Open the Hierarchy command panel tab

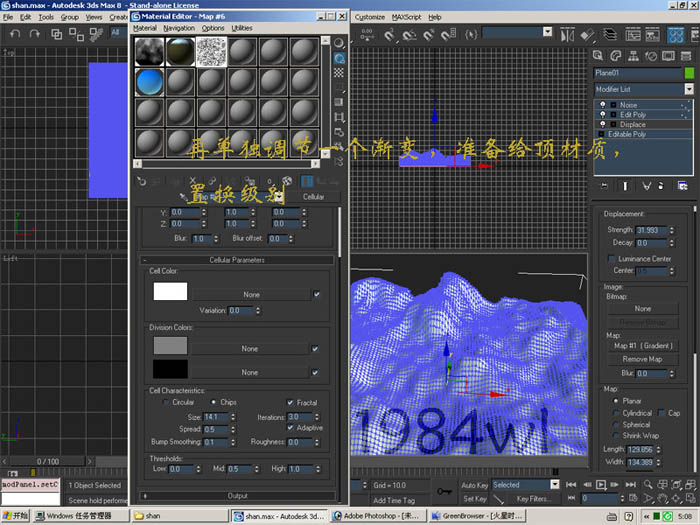click(x=633, y=56)
